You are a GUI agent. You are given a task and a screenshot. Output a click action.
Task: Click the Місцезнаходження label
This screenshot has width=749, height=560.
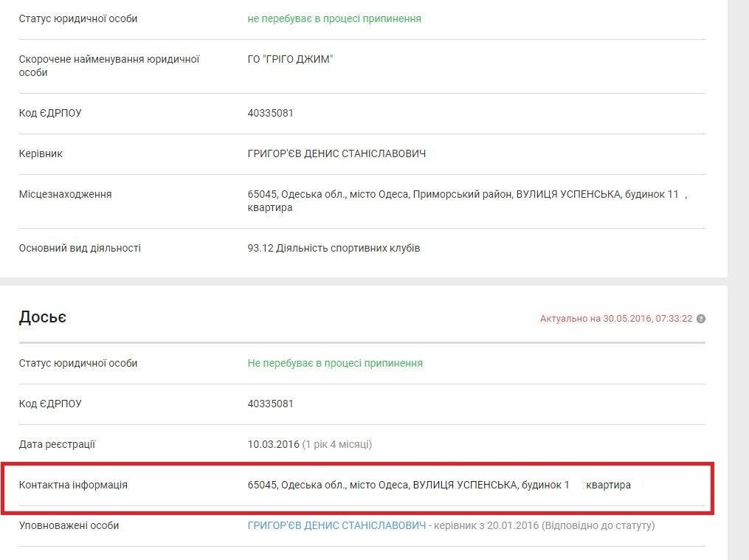click(65, 194)
